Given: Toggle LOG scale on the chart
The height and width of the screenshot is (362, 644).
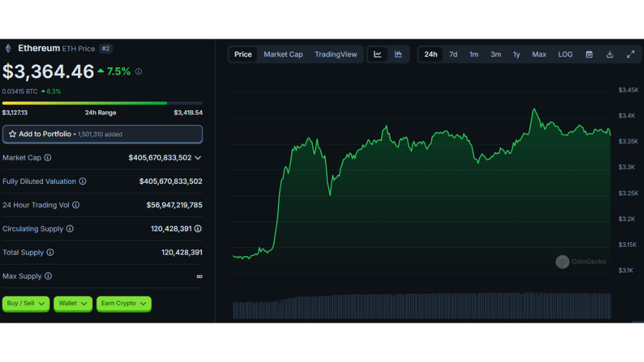Looking at the screenshot, I should tap(565, 54).
